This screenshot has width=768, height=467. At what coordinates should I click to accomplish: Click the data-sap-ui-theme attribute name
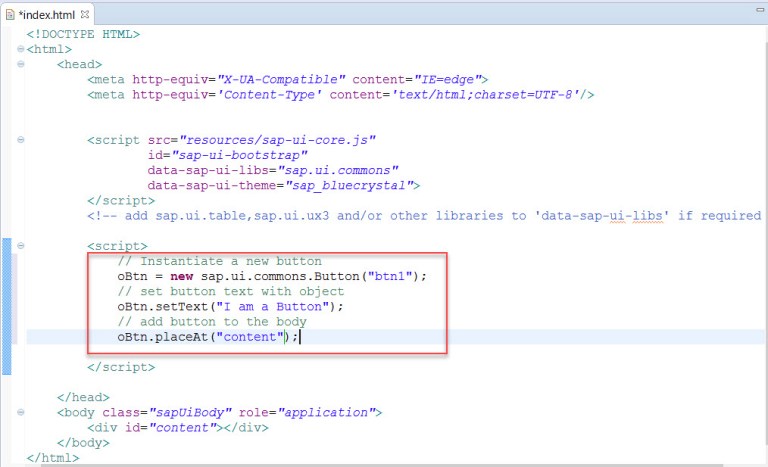[212, 186]
